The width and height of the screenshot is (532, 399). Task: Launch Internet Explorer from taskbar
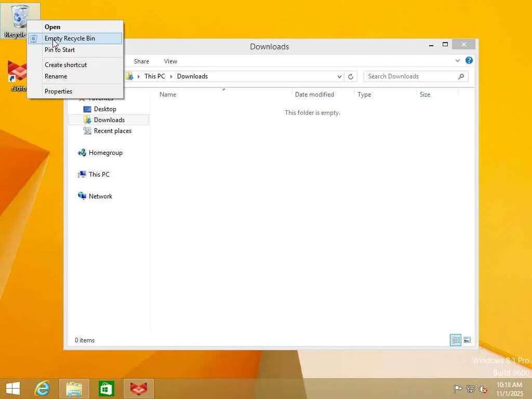point(43,389)
